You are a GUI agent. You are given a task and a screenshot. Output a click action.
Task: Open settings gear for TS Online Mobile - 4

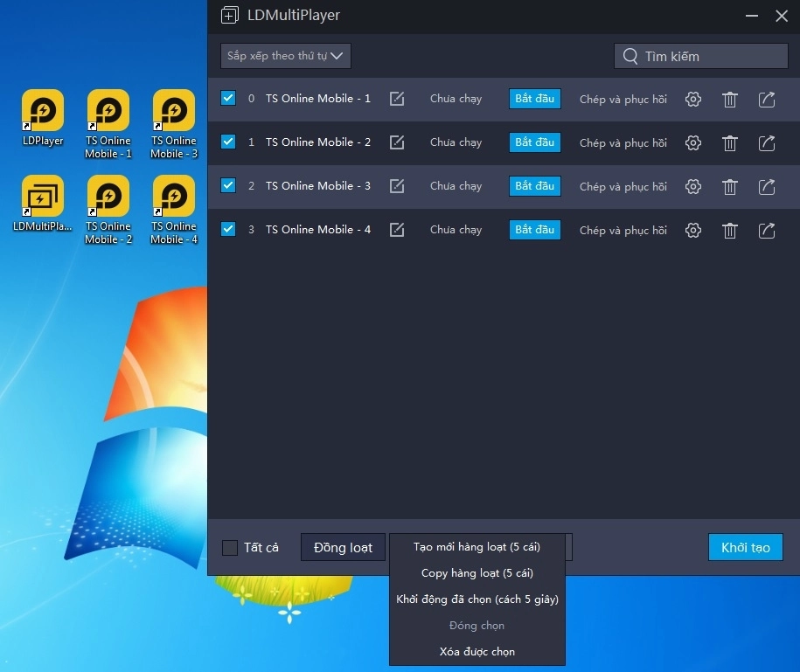(x=692, y=231)
